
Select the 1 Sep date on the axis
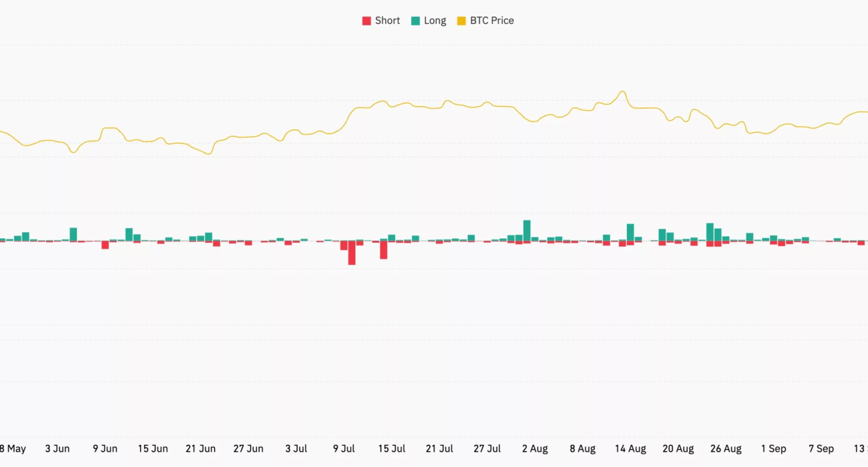click(773, 449)
